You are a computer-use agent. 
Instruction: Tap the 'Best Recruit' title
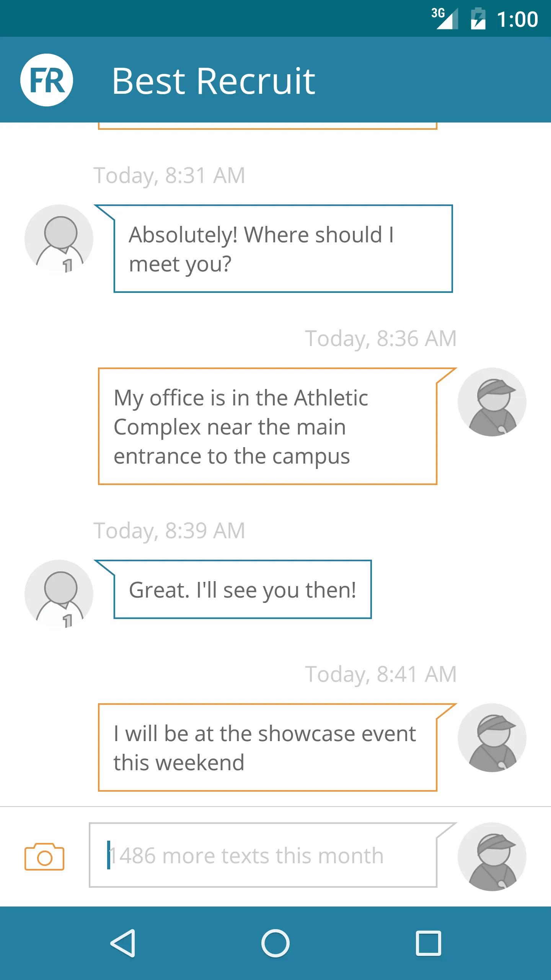(x=214, y=81)
